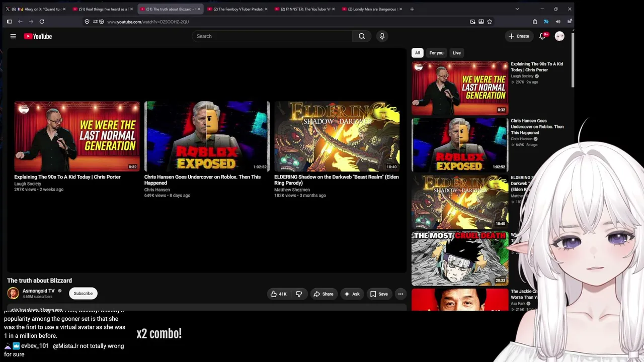
Task: Open sidebar title 'Chris Hansen Goes Undercover on Roblox'
Action: pyautogui.click(x=537, y=127)
